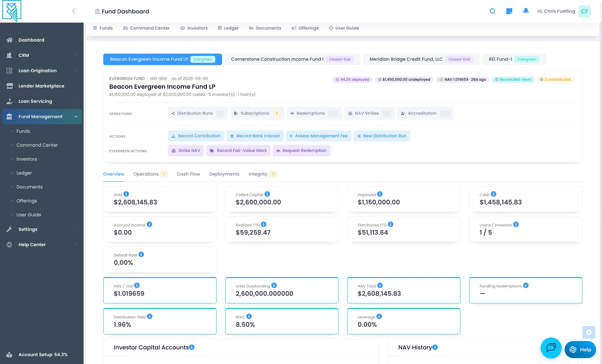Show info for NAV / Unit
The width and height of the screenshot is (602, 364).
tap(137, 286)
